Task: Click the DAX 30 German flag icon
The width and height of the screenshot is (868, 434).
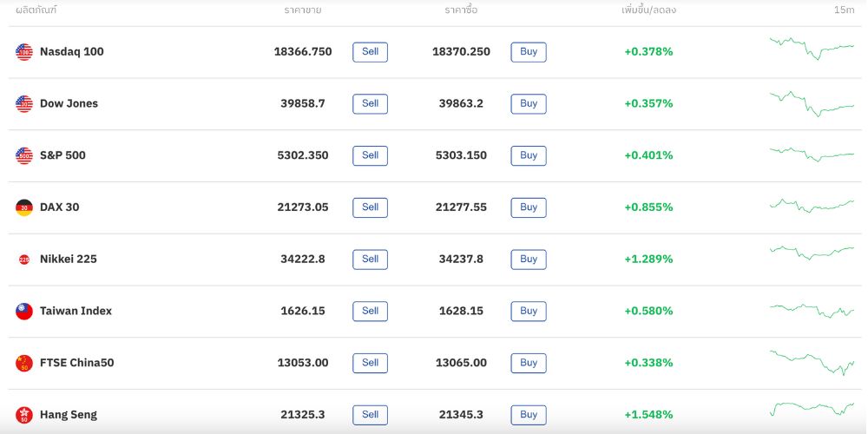Action: click(x=24, y=207)
